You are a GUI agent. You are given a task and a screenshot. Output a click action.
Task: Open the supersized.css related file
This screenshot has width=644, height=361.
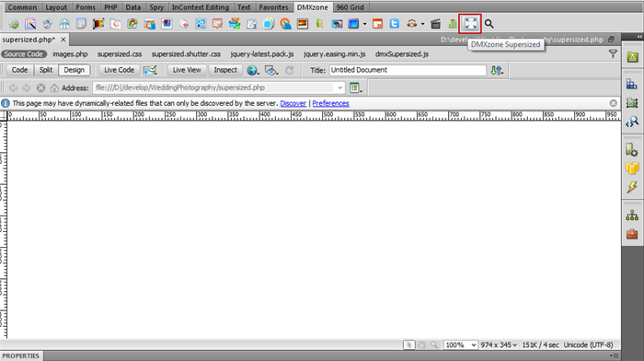coord(120,54)
